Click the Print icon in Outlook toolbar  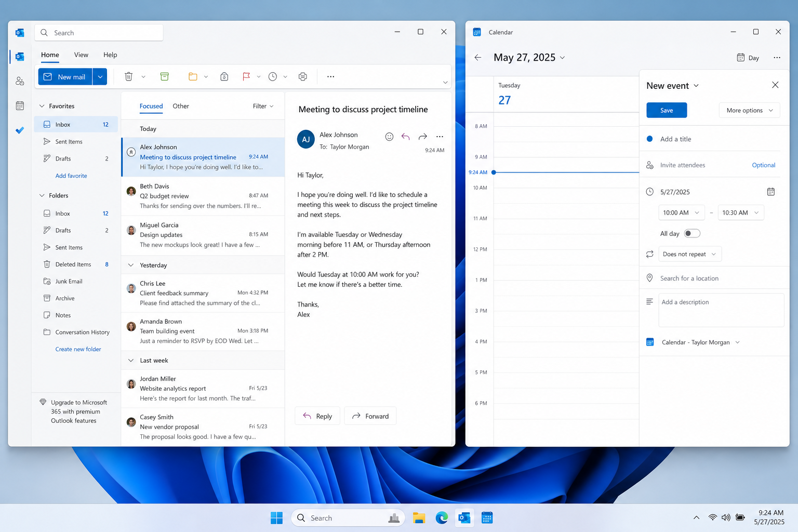[x=303, y=77]
